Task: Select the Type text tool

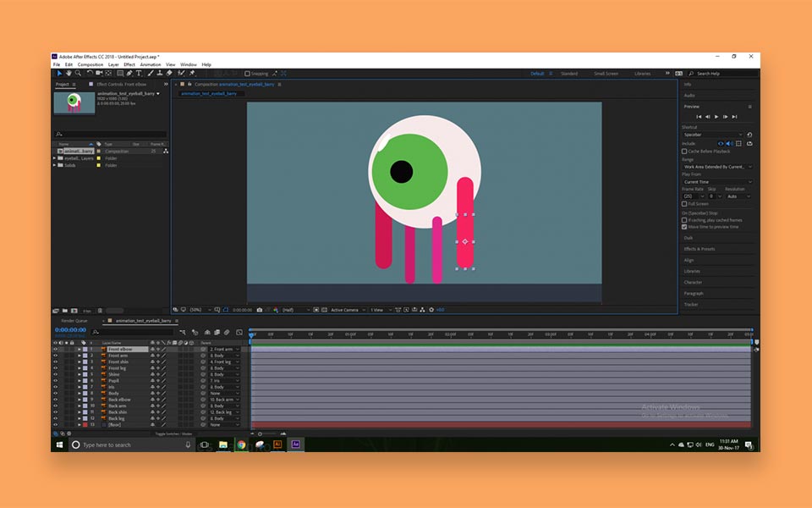Action: click(x=138, y=74)
